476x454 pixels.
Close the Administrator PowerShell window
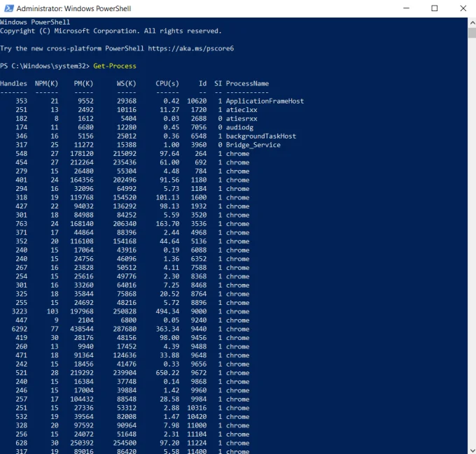coord(463,8)
